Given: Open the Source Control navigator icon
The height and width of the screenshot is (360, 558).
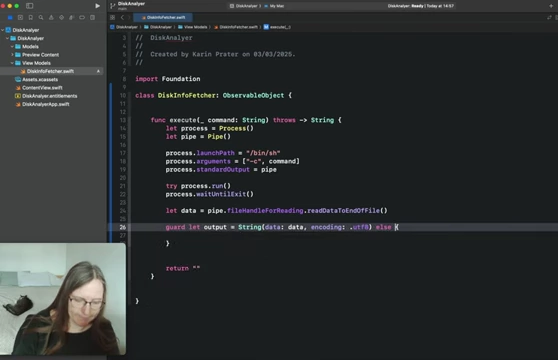Looking at the screenshot, I should pyautogui.click(x=20, y=17).
